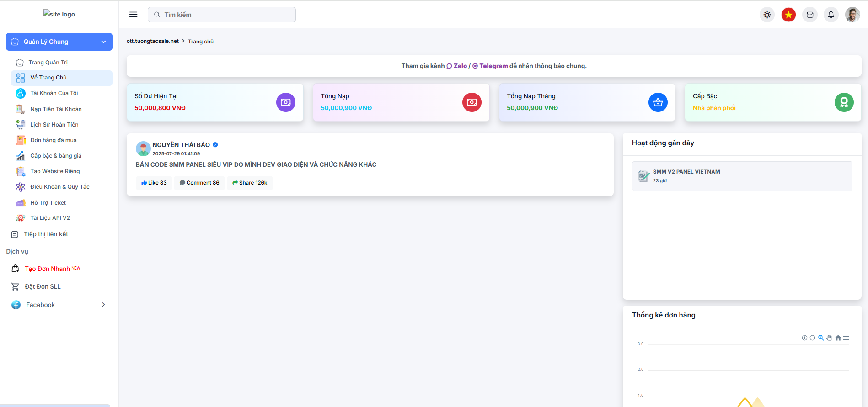Click the Tìm kiếm search field
Viewport: 868px width, 407px height.
click(222, 15)
